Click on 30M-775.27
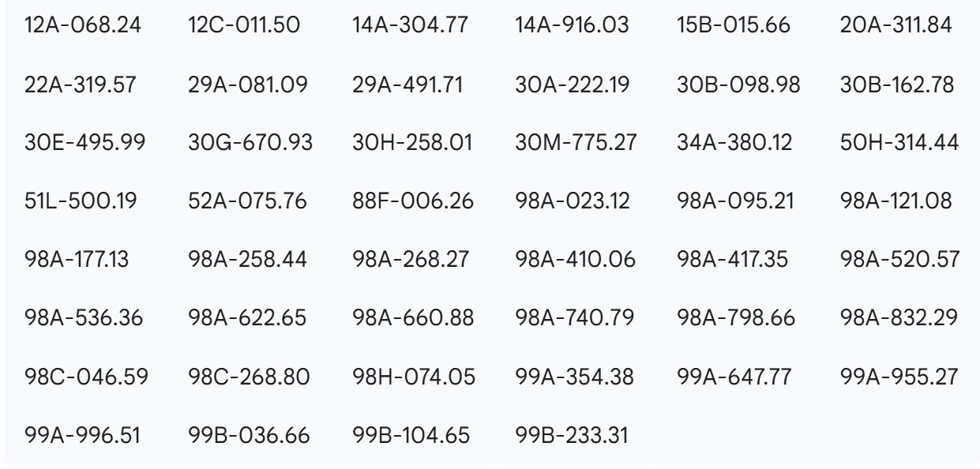980x469 pixels. click(575, 143)
